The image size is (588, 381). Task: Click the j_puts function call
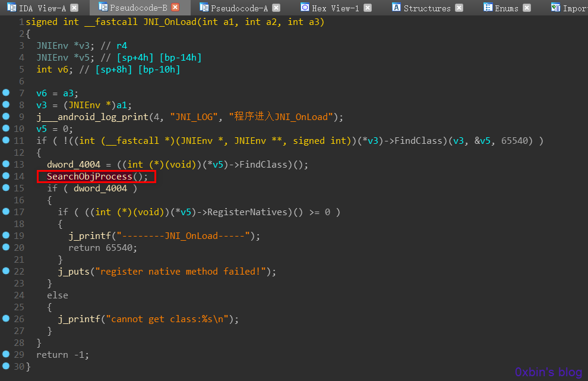click(74, 272)
